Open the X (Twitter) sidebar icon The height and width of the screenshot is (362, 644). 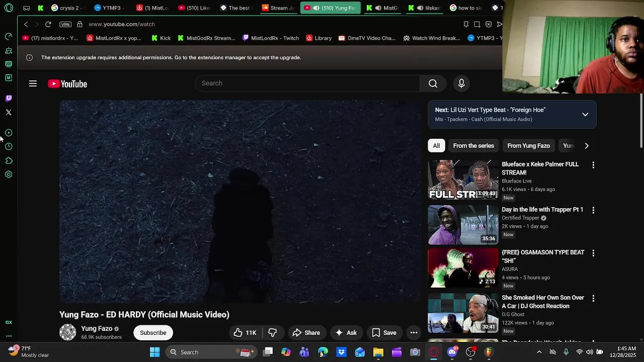click(x=9, y=112)
